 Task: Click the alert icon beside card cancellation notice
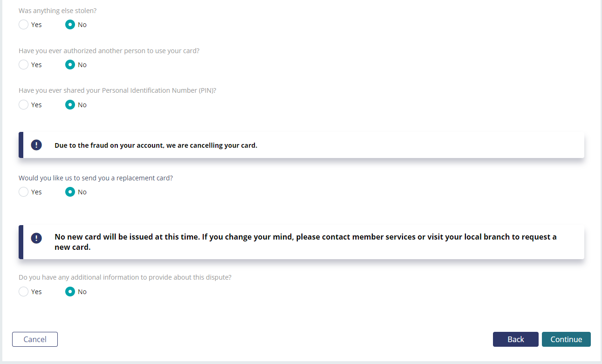coord(36,145)
